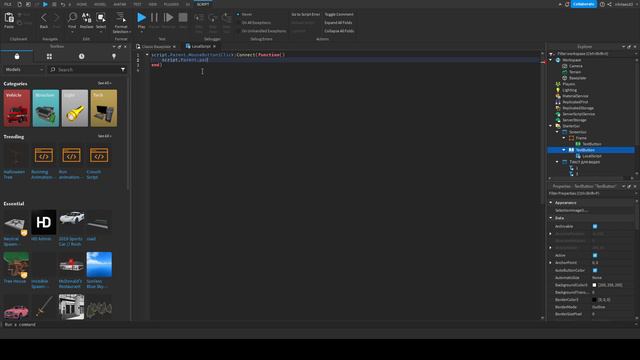Click the Collaborate button
This screenshot has height=360, width=640.
pos(584,4)
